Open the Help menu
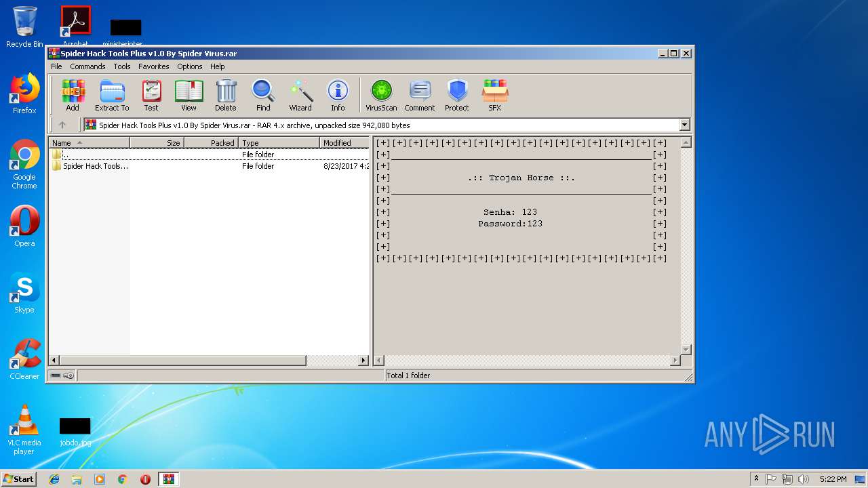This screenshot has width=868, height=488. [x=217, y=66]
